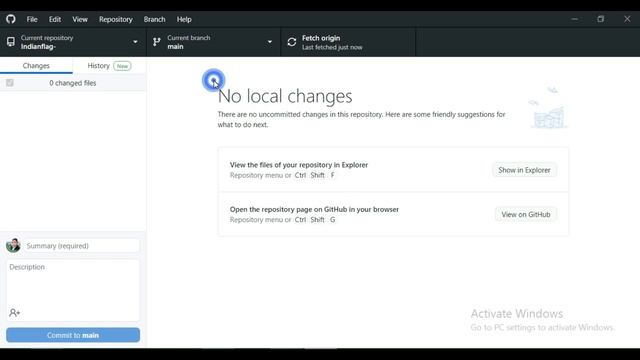
Task: Minimize the GitHub Desktop window
Action: click(574, 19)
